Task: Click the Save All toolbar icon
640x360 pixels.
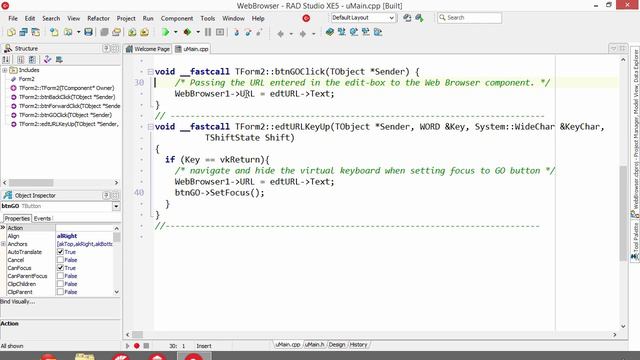Action: [104, 32]
